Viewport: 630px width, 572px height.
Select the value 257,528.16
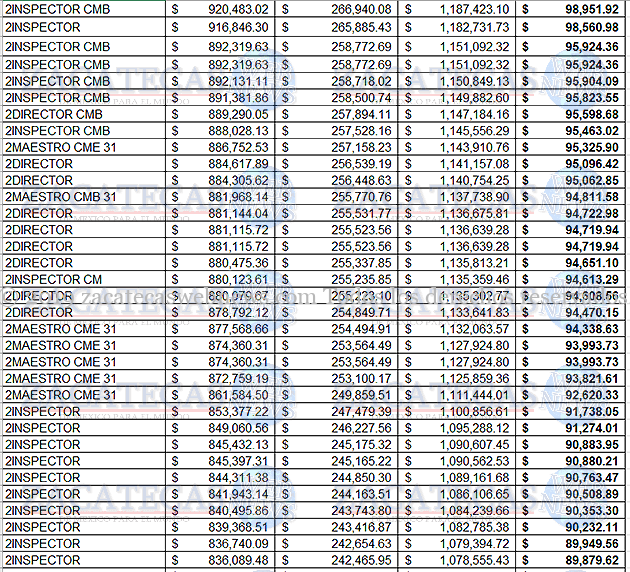coord(361,131)
